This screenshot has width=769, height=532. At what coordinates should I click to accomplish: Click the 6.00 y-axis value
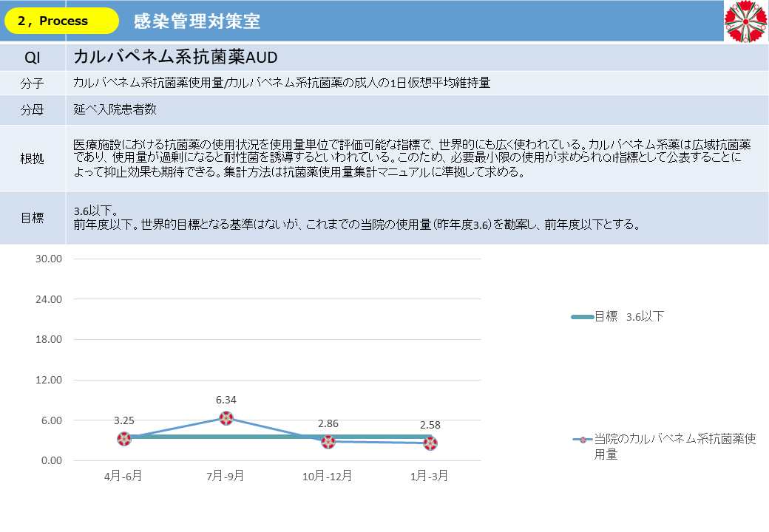pos(52,420)
